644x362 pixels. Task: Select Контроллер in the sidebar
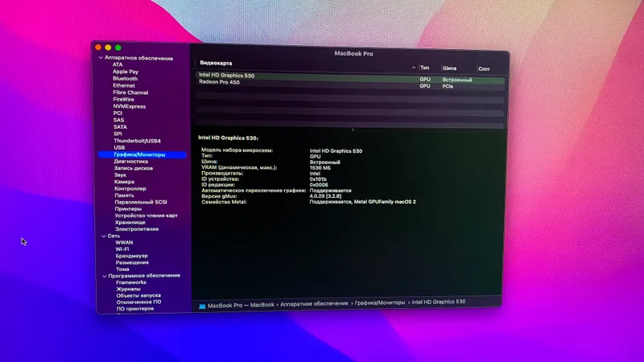[130, 189]
